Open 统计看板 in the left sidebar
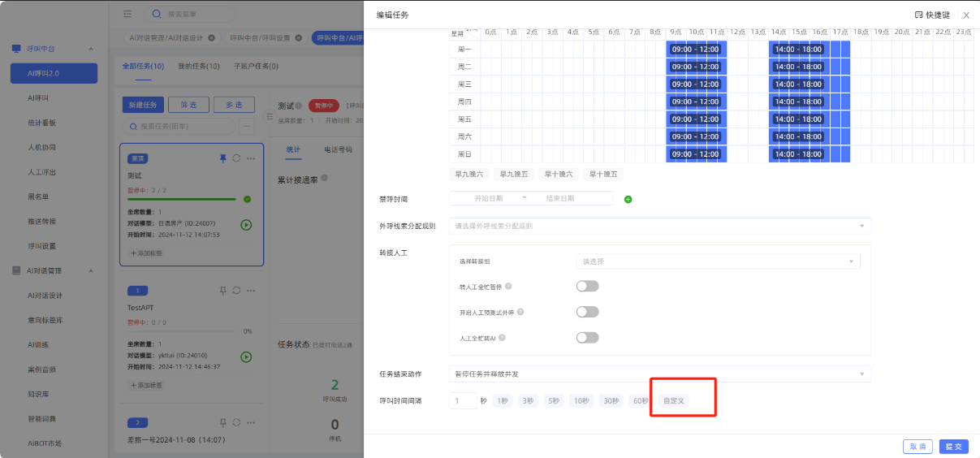The width and height of the screenshot is (980, 458). click(x=41, y=123)
